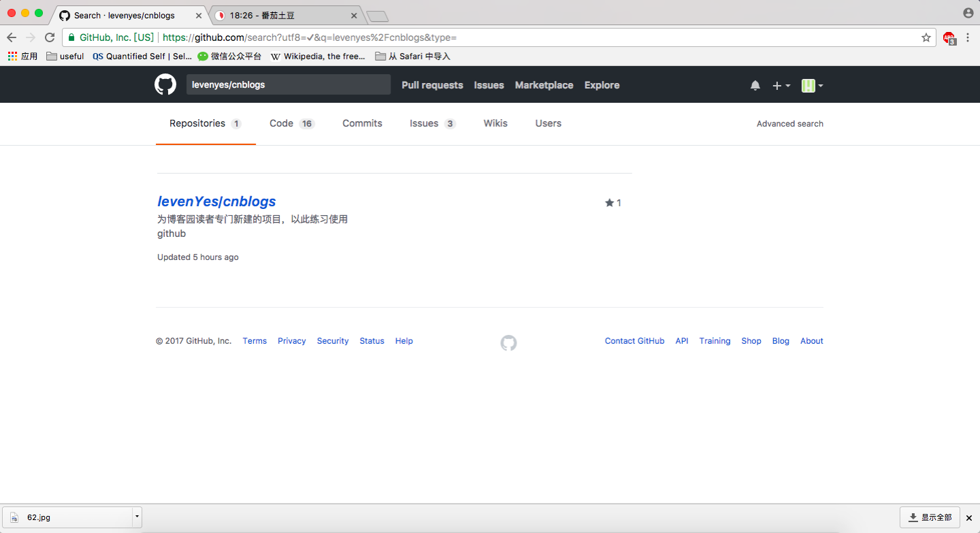980x533 pixels.
Task: Select the Search · levenyes/cnblogs browser tab
Action: coord(130,15)
